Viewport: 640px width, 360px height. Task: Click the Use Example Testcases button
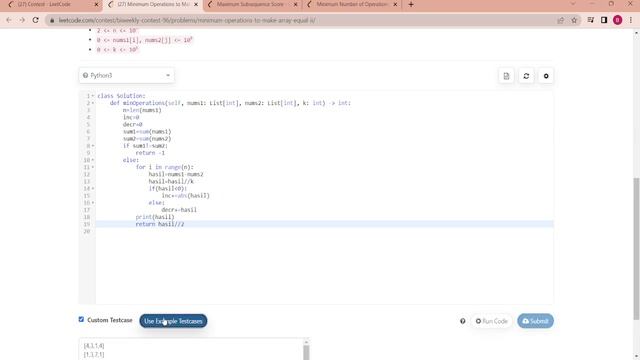173,321
